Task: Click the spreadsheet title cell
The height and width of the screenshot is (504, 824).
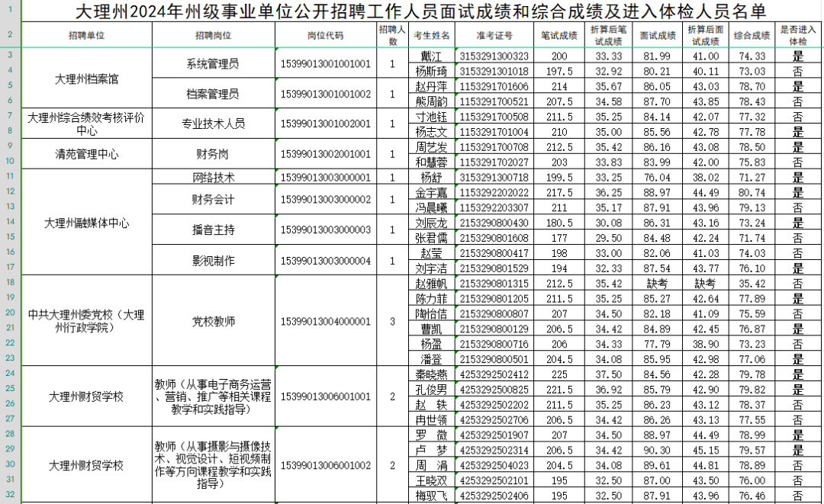Action: 421,11
